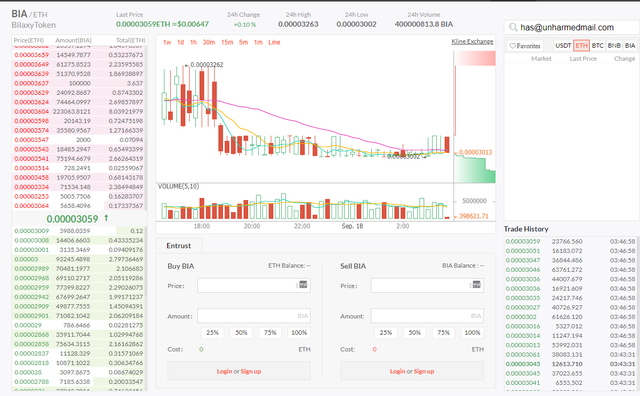
Task: Click trade history entry 0.00003041
Action: tap(570, 383)
